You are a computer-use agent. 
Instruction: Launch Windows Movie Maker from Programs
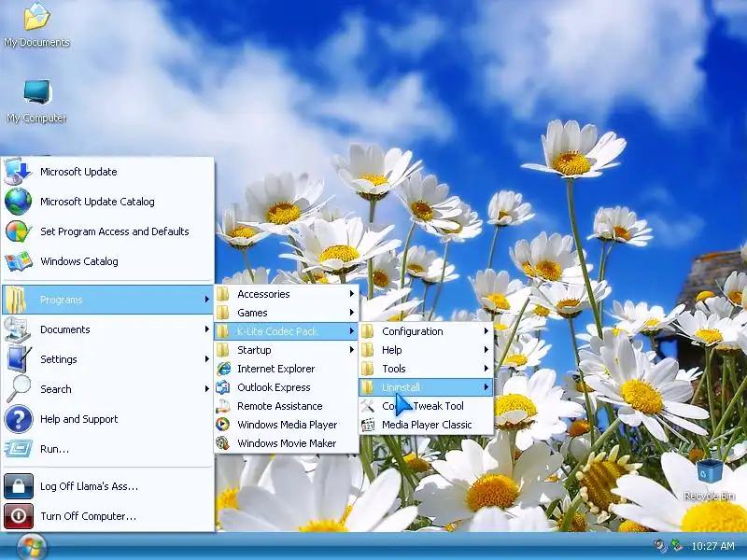287,443
